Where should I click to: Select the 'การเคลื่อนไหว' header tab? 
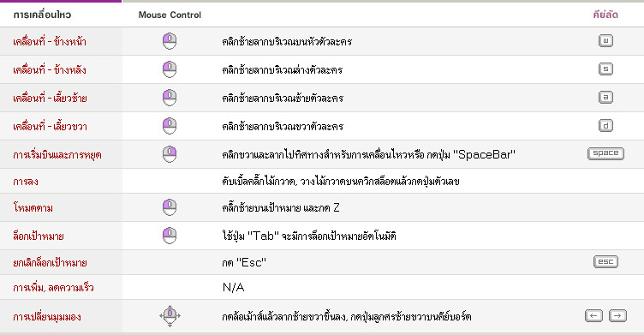pyautogui.click(x=42, y=15)
